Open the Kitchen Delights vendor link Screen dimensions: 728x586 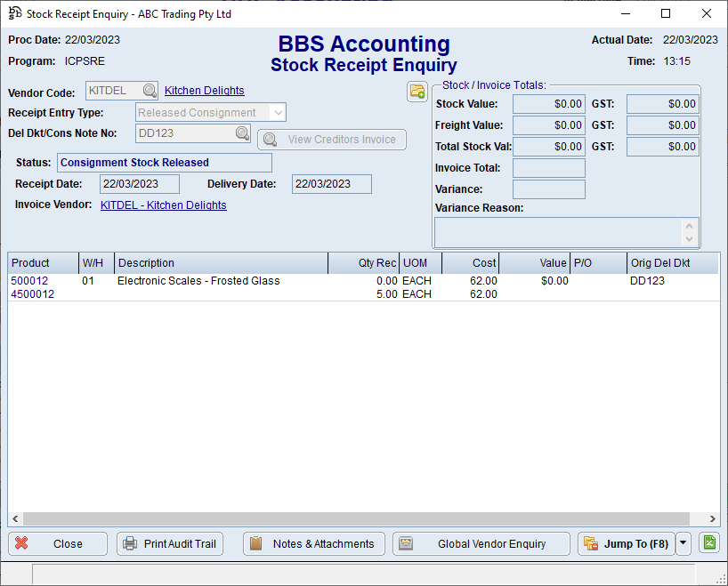click(x=204, y=91)
